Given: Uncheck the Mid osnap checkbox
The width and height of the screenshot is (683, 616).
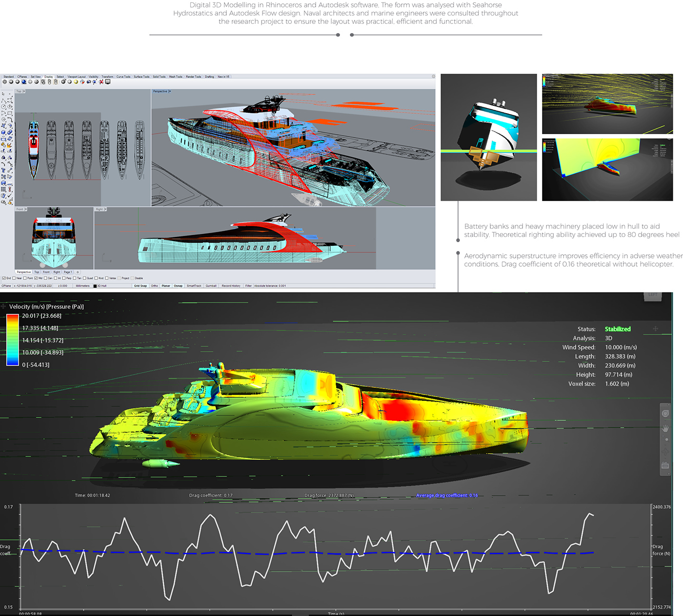Looking at the screenshot, I should pos(36,278).
